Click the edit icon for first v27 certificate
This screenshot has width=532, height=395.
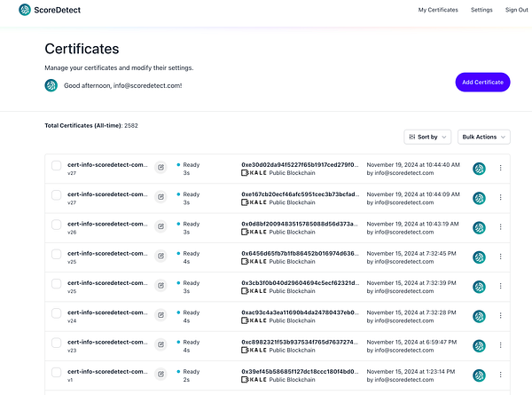pyautogui.click(x=160, y=168)
